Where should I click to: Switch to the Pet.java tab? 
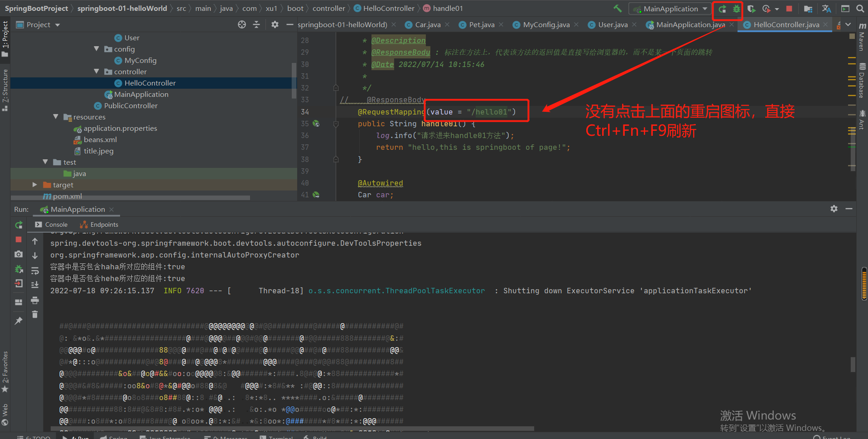click(482, 25)
